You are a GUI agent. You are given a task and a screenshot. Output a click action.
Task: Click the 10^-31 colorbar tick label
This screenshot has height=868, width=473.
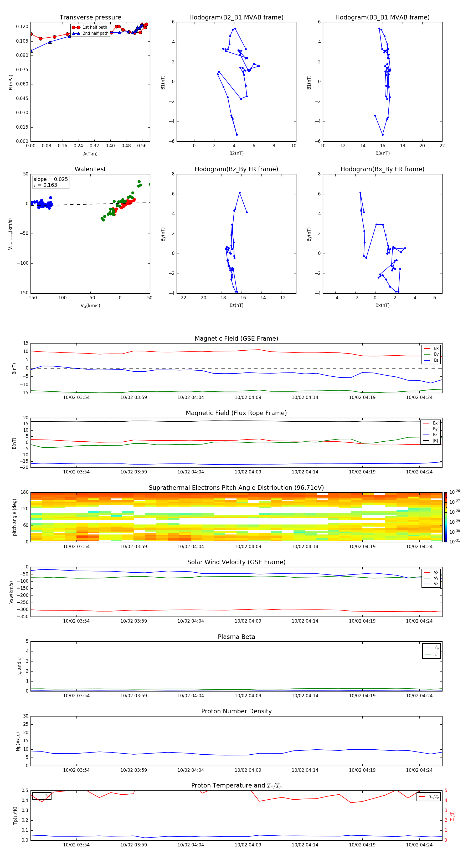[x=455, y=542]
